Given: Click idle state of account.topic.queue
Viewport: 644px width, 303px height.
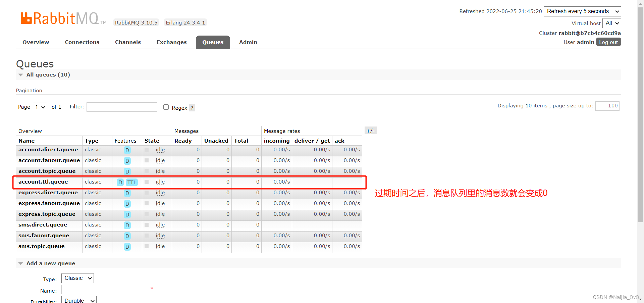Looking at the screenshot, I should click(x=160, y=171).
